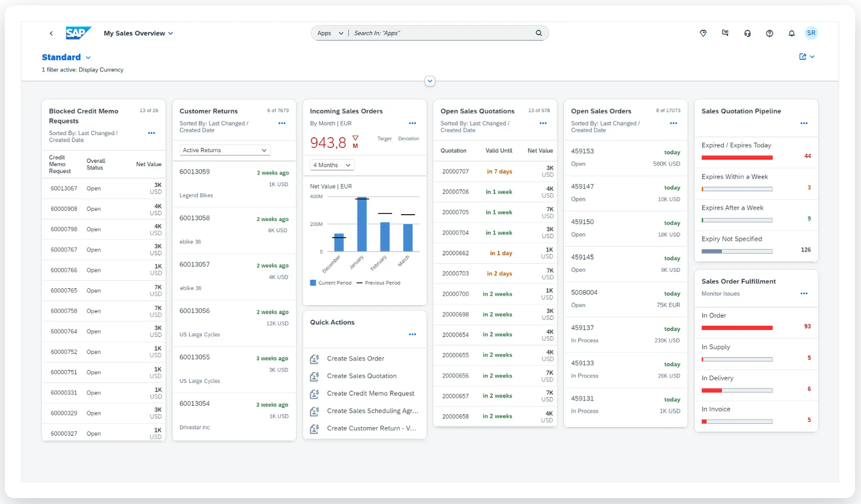
Task: Open the Apps search scope dropdown
Action: [x=330, y=33]
